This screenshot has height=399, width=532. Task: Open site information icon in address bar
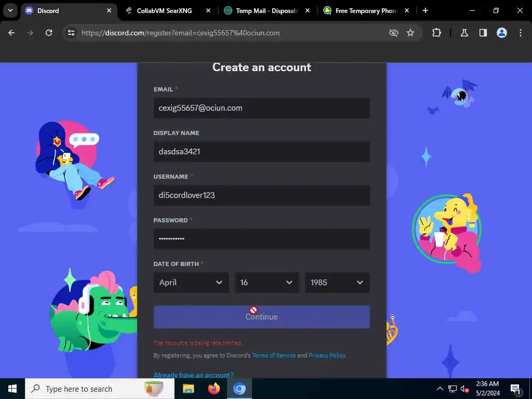[x=71, y=33]
